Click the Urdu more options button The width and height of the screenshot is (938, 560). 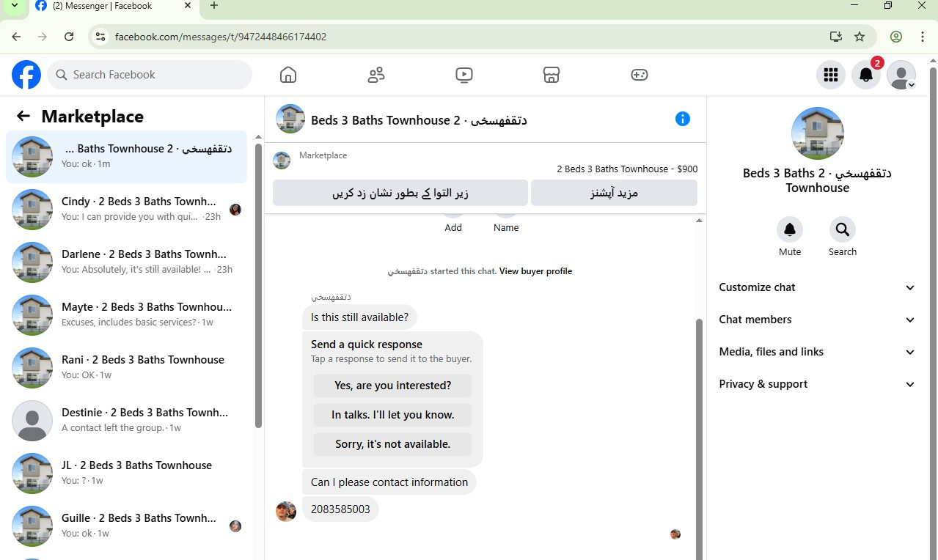coord(614,193)
